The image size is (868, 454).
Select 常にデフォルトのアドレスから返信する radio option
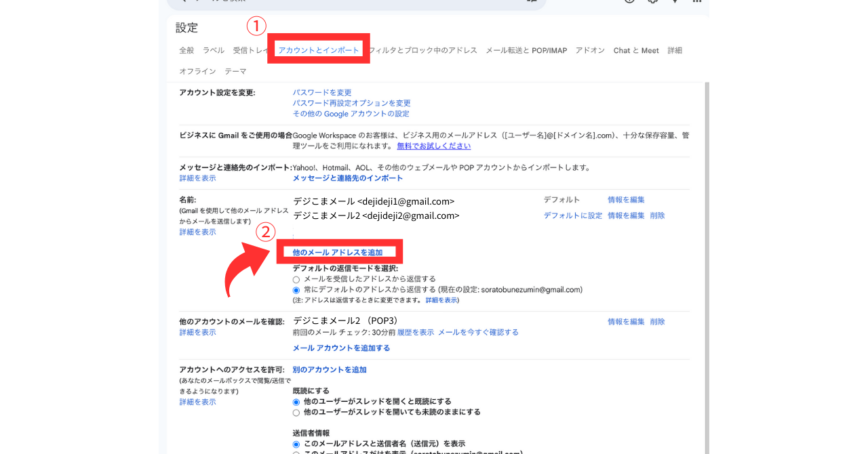click(296, 290)
